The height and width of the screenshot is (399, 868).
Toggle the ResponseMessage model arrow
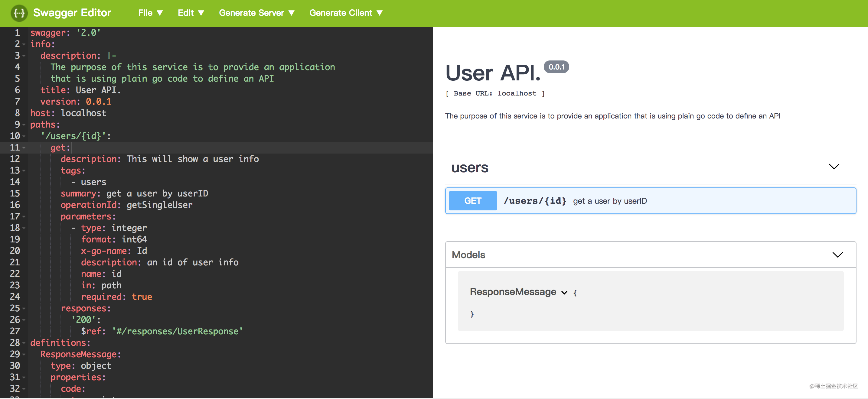[564, 293]
